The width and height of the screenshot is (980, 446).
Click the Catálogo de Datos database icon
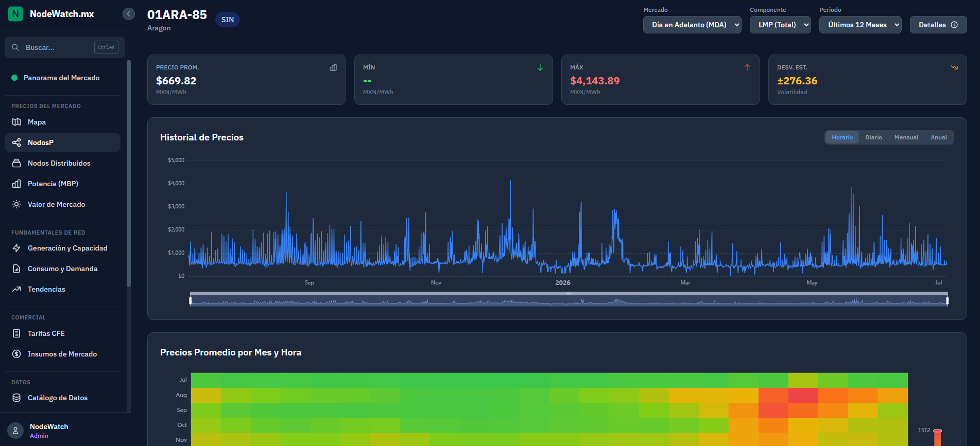(16, 398)
